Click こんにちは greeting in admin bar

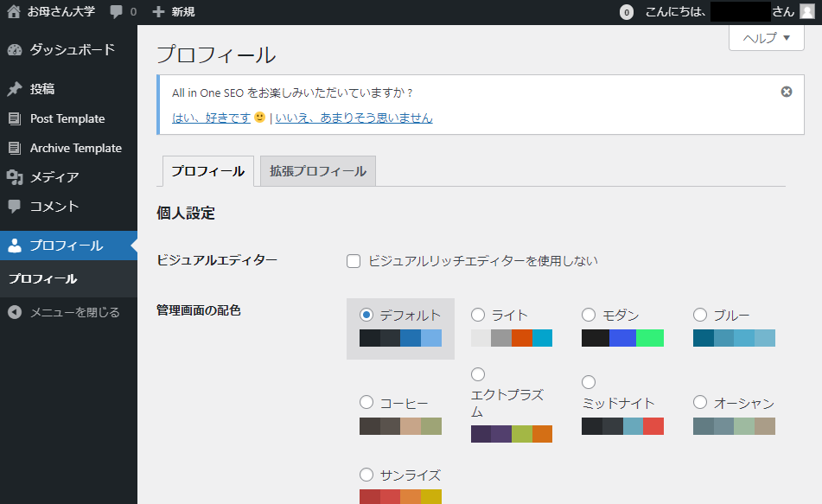675,11
